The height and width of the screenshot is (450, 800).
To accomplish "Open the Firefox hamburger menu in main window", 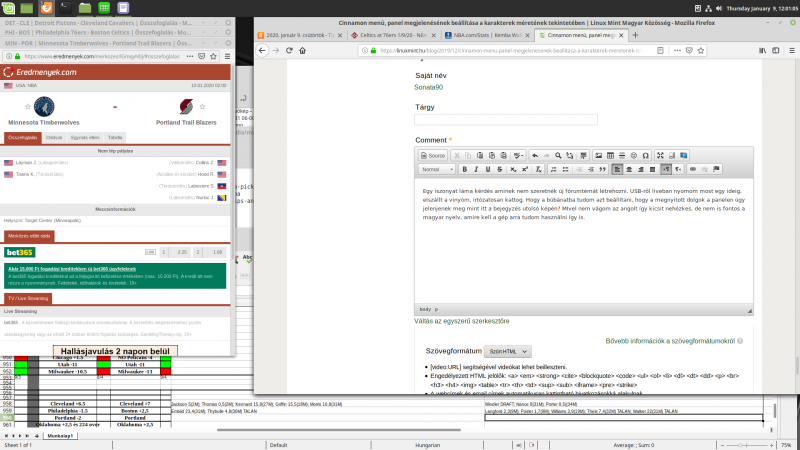I will [x=792, y=51].
